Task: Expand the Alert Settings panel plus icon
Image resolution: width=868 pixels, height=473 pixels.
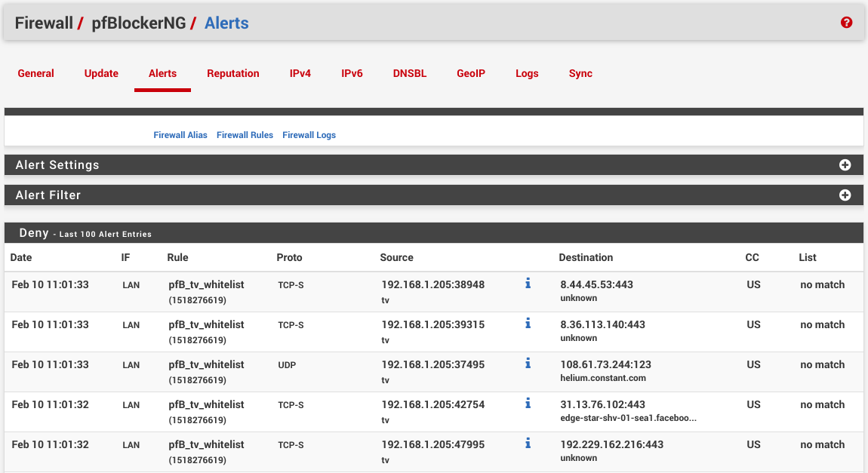Action: pyautogui.click(x=845, y=165)
